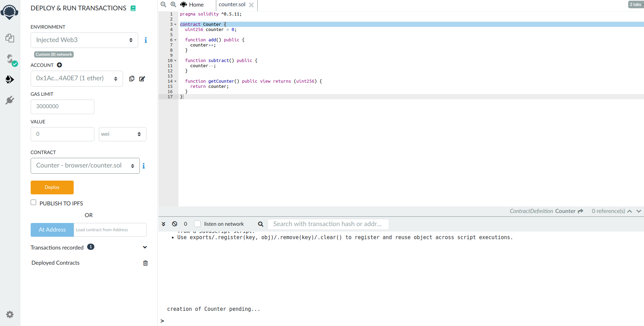Enable the PUBLISH TO IPFS checkbox
The height and width of the screenshot is (326, 644).
pyautogui.click(x=33, y=202)
